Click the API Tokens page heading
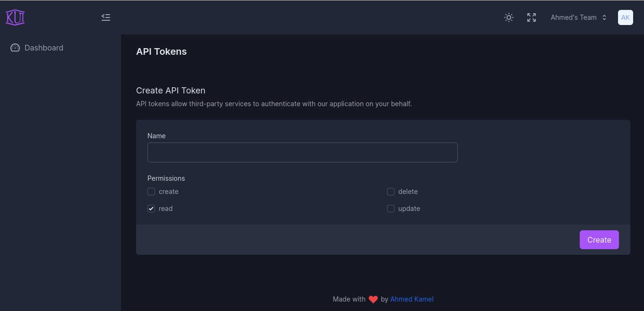644x311 pixels. (x=161, y=51)
